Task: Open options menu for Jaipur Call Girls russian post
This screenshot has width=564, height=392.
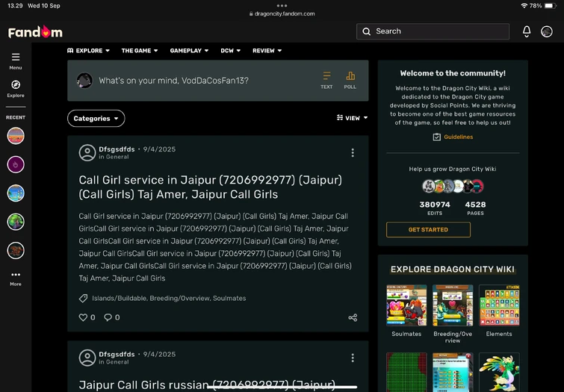Action: point(353,358)
